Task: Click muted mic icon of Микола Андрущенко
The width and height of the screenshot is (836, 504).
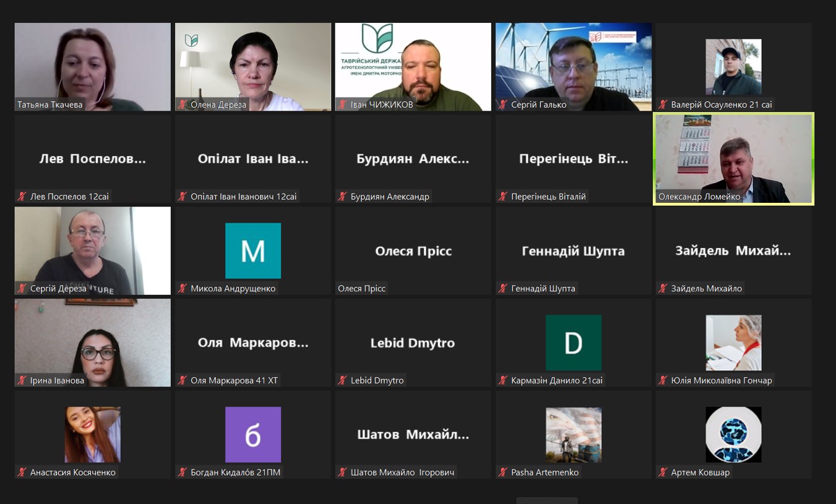Action: coord(183,288)
